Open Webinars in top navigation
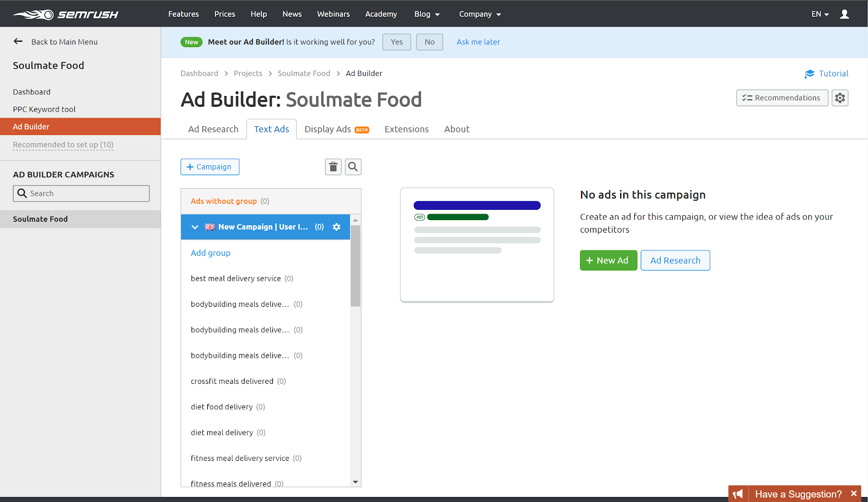868x502 pixels. point(333,14)
